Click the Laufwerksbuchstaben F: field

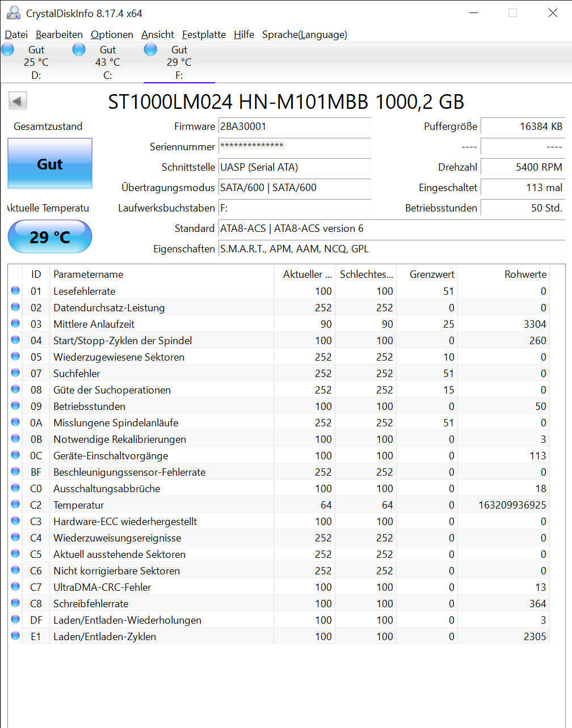point(295,208)
